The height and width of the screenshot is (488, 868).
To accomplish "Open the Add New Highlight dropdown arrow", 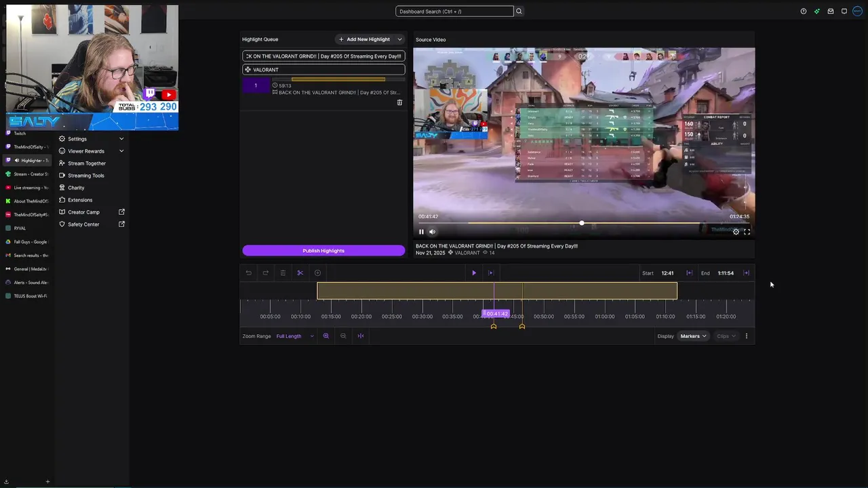I will pyautogui.click(x=399, y=39).
